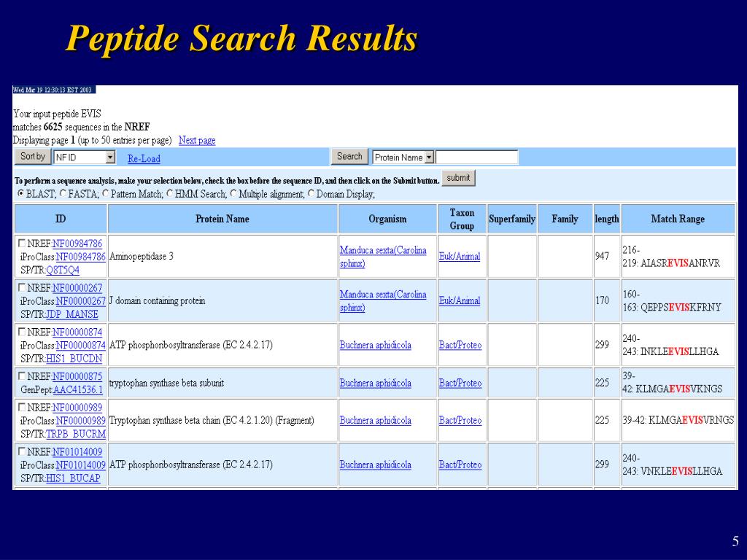Open SP/TR link HIS1_BUCAP
747x560 pixels.
point(74,478)
